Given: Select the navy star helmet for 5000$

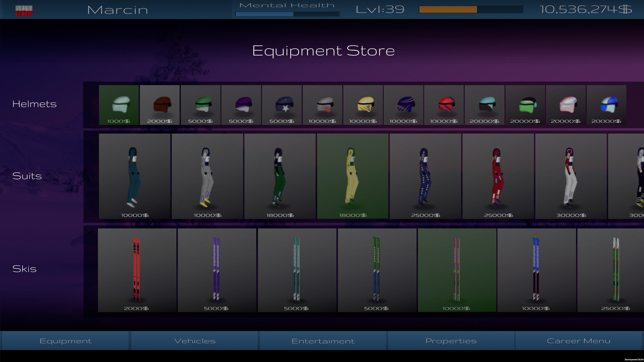Looking at the screenshot, I should coord(282,105).
